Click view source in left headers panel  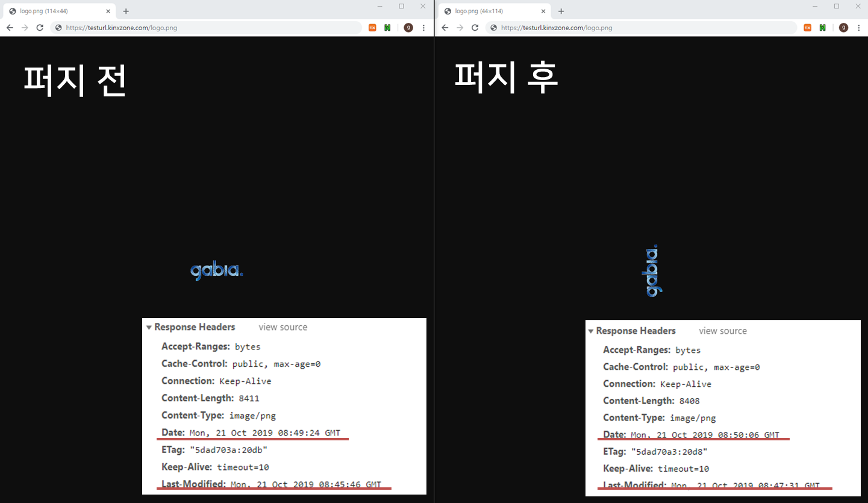coord(283,327)
